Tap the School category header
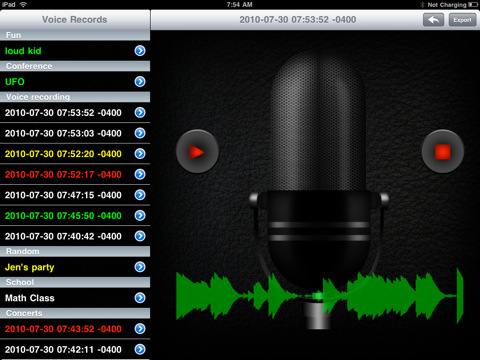This screenshot has width=480, height=360. pos(75,282)
